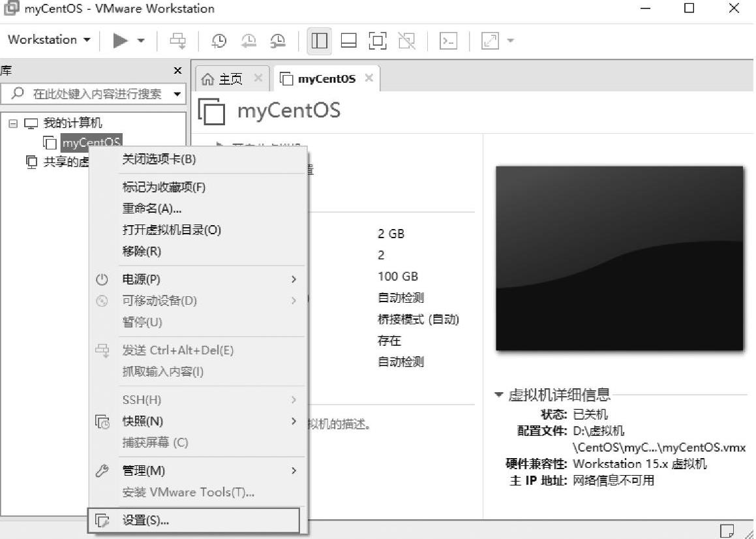The height and width of the screenshot is (539, 756).
Task: Open the snapshot manager icon
Action: [x=277, y=41]
